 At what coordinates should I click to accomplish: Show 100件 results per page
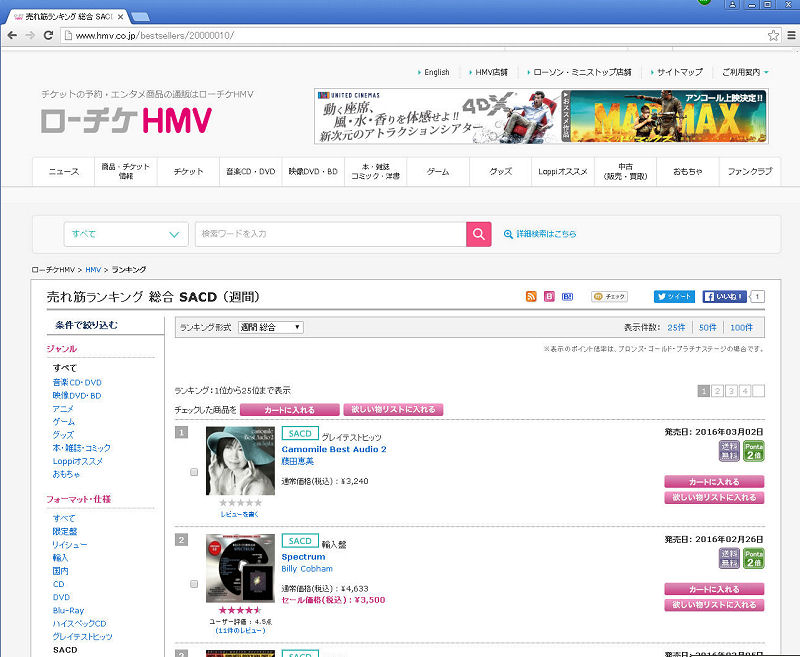click(741, 327)
